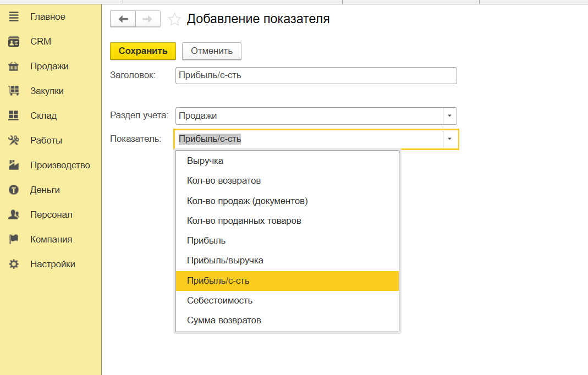Expand the Раздел учета dropdown arrow
The width and height of the screenshot is (588, 375).
pyautogui.click(x=449, y=116)
